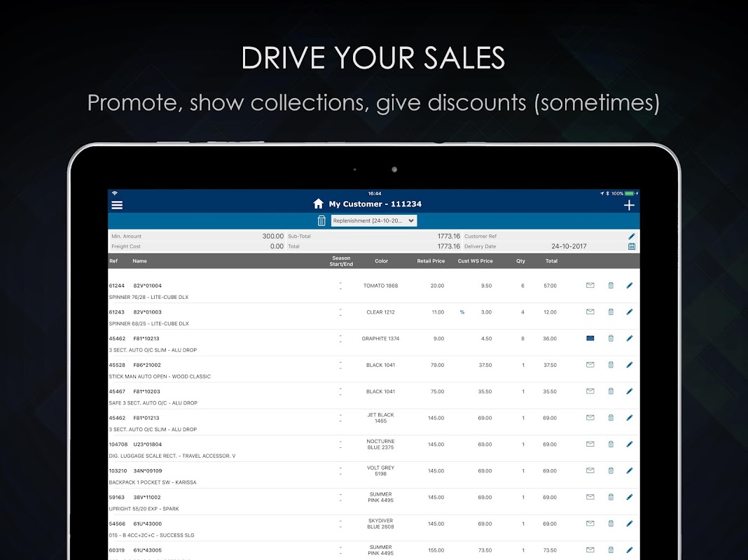Click the Freight Cost value 0.00

277,246
